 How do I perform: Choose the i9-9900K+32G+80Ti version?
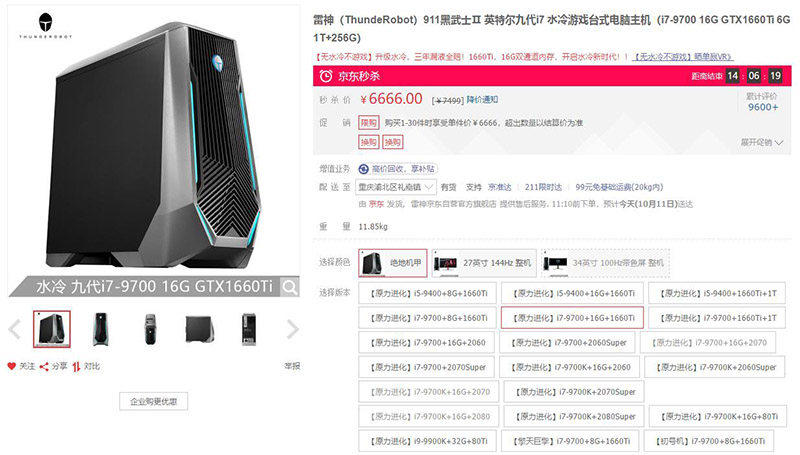[x=427, y=441]
